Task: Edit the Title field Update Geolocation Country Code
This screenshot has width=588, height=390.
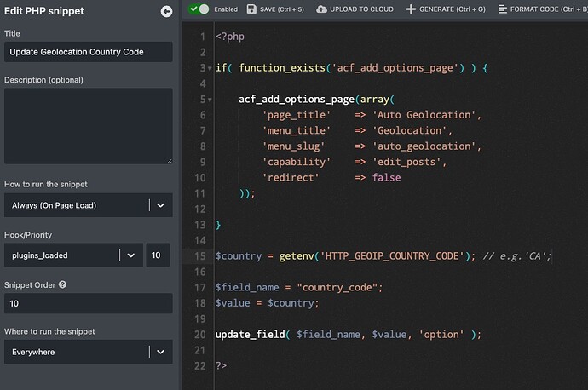Action: (x=89, y=52)
